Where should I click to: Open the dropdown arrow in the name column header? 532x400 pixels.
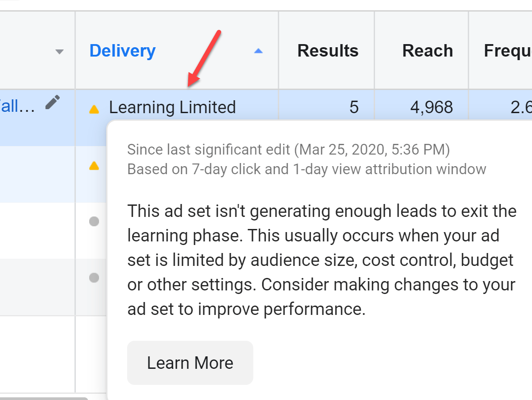click(x=59, y=52)
